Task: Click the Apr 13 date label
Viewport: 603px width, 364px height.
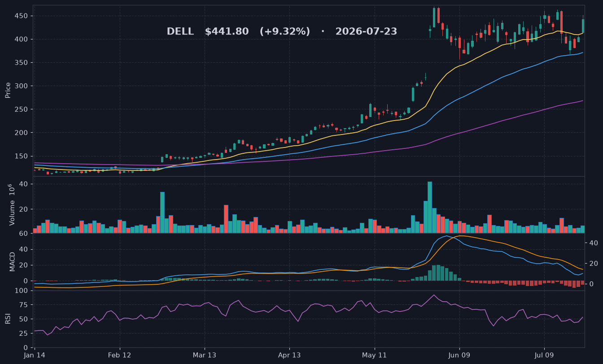Action: click(289, 355)
